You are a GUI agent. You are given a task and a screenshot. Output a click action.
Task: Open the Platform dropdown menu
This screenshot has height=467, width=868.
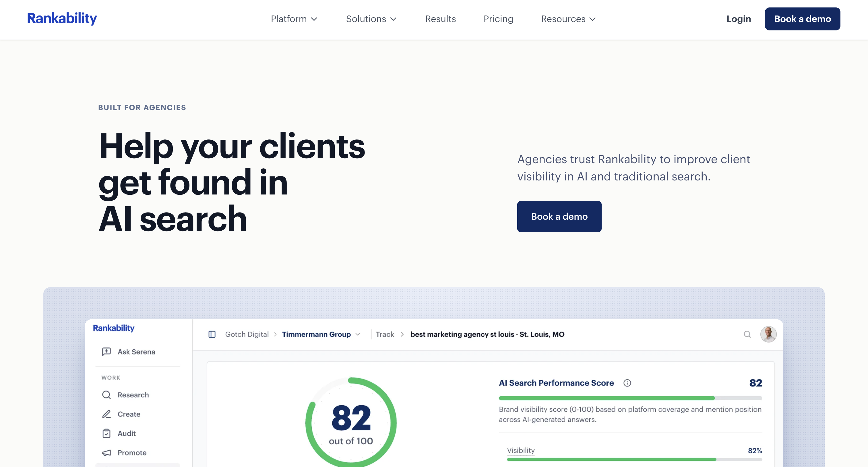[x=294, y=19]
